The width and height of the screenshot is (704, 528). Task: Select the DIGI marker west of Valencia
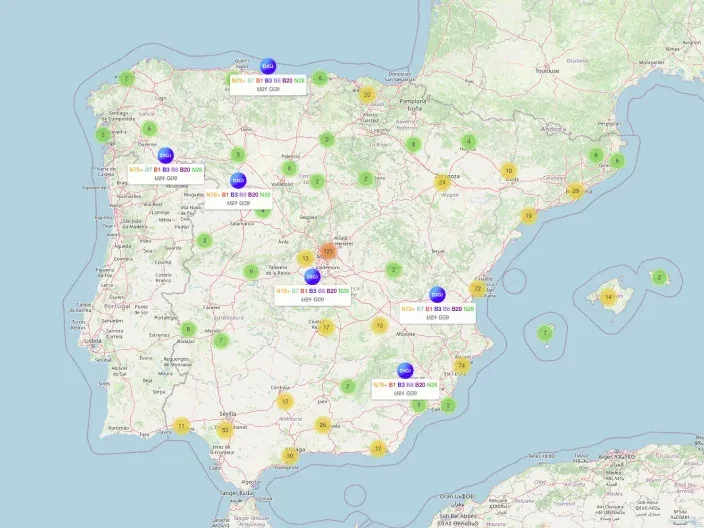pos(437,295)
